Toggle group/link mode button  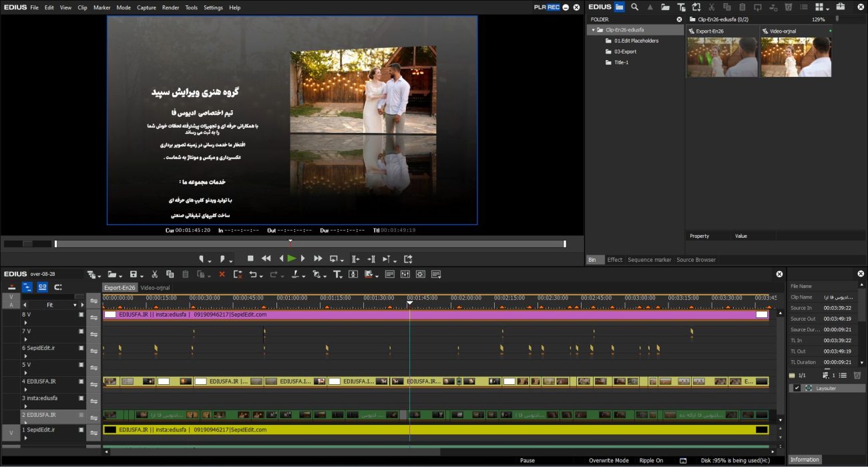[x=43, y=287]
